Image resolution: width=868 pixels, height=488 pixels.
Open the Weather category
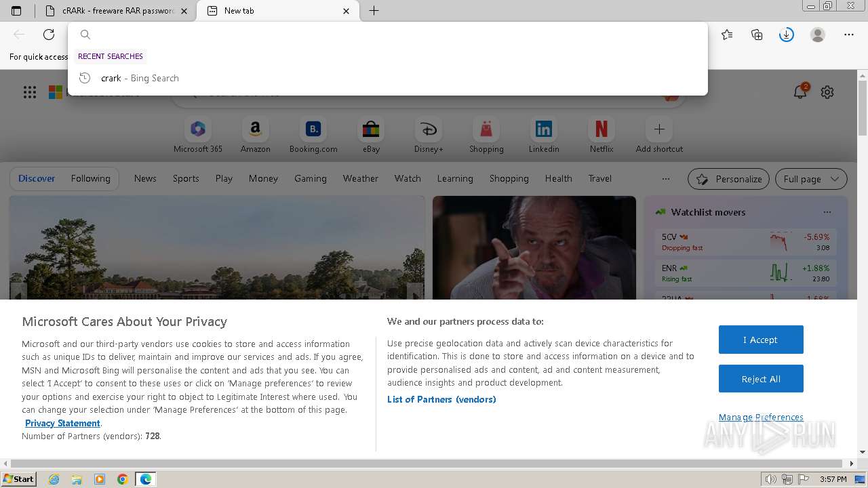click(x=361, y=178)
